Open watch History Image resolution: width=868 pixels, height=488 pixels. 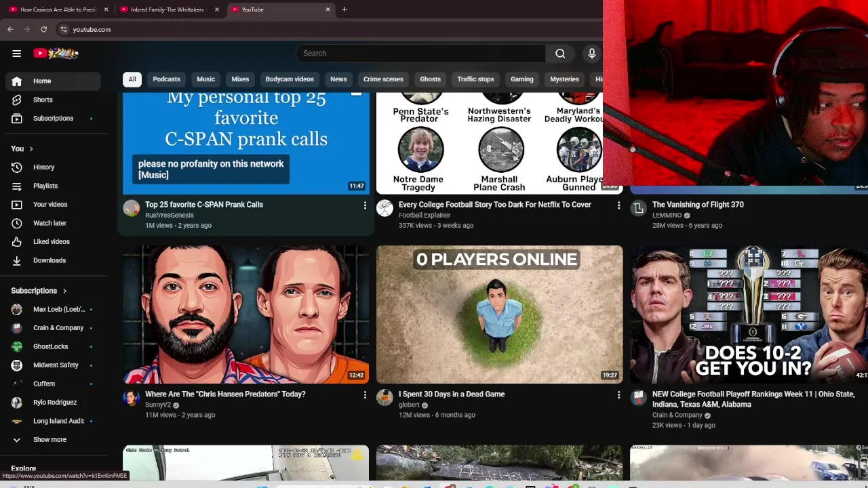53,167
